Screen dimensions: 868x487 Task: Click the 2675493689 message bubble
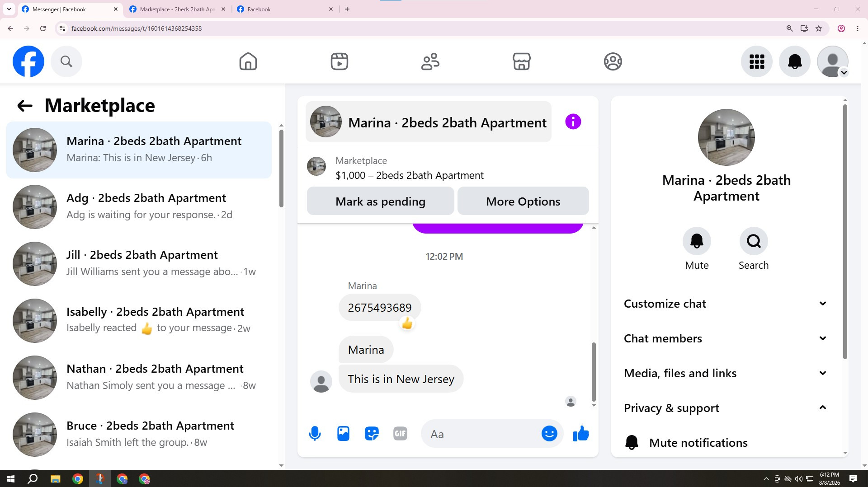(380, 308)
